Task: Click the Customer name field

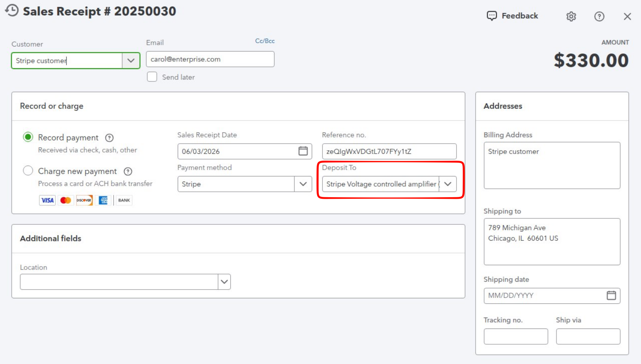Action: [x=67, y=60]
